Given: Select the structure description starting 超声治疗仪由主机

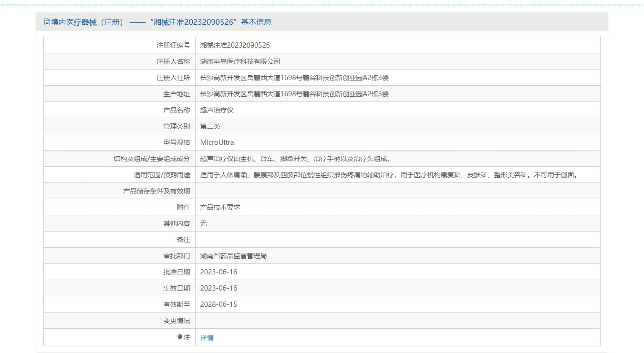Looking at the screenshot, I should pos(296,159).
